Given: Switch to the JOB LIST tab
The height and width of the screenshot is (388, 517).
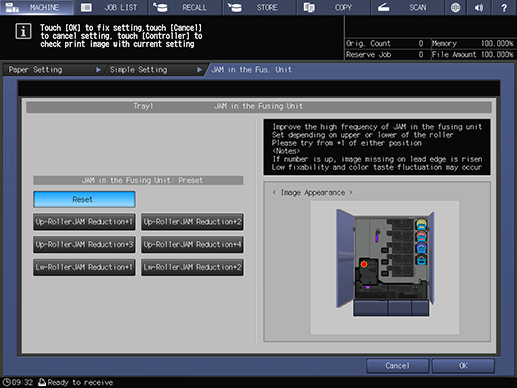Looking at the screenshot, I should pos(111,7).
